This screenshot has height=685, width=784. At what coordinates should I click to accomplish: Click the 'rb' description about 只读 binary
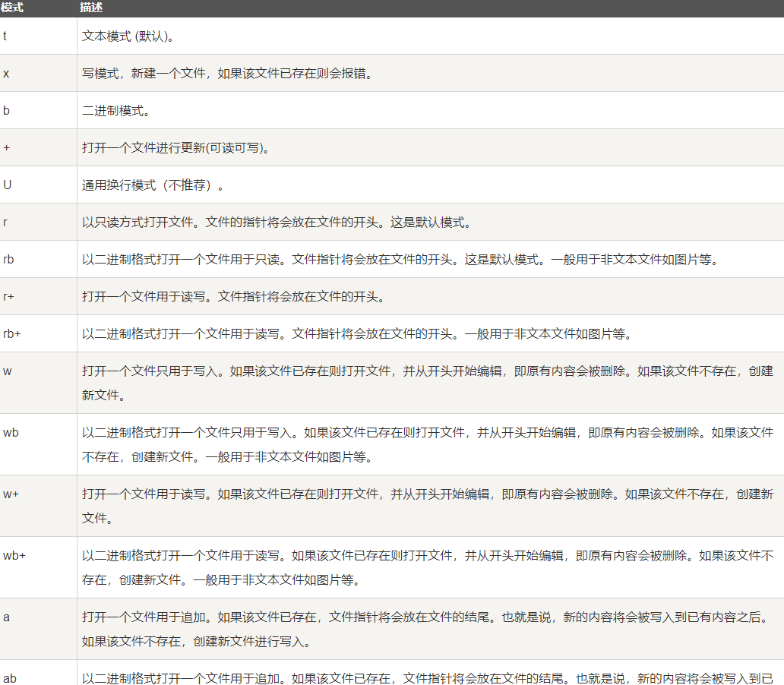(x=400, y=260)
